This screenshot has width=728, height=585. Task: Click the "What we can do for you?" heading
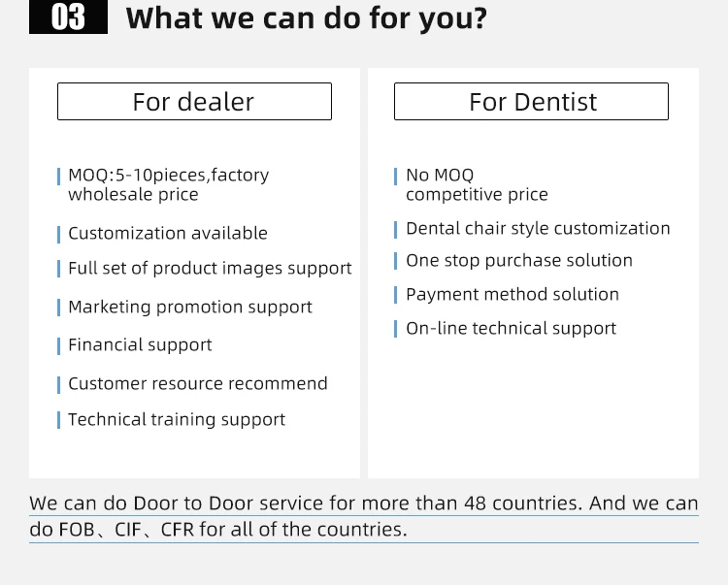click(x=307, y=17)
